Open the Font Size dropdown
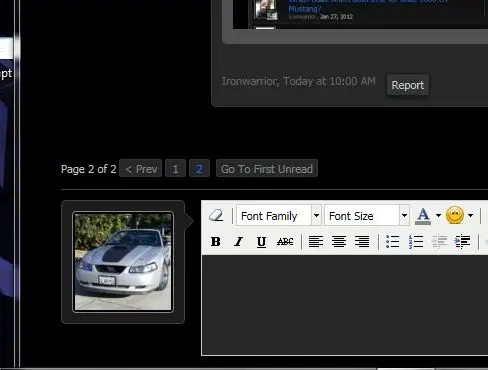This screenshot has width=488, height=370. (367, 216)
